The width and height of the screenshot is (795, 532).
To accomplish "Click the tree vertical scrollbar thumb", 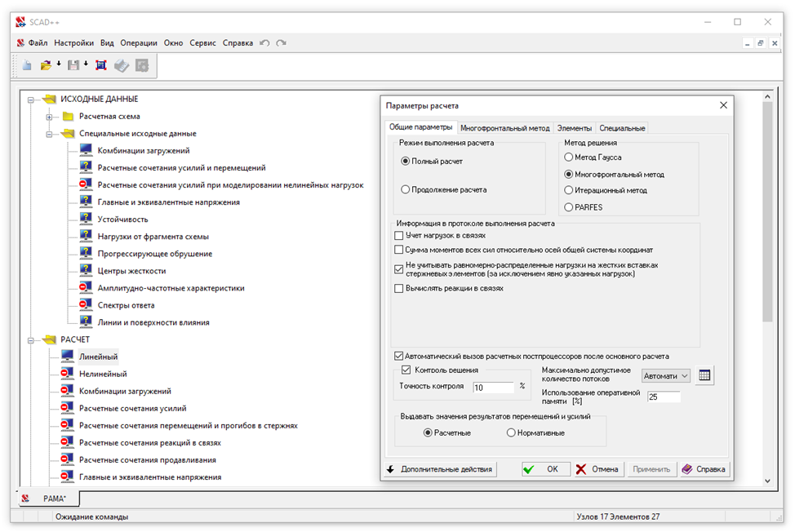I will [767, 212].
